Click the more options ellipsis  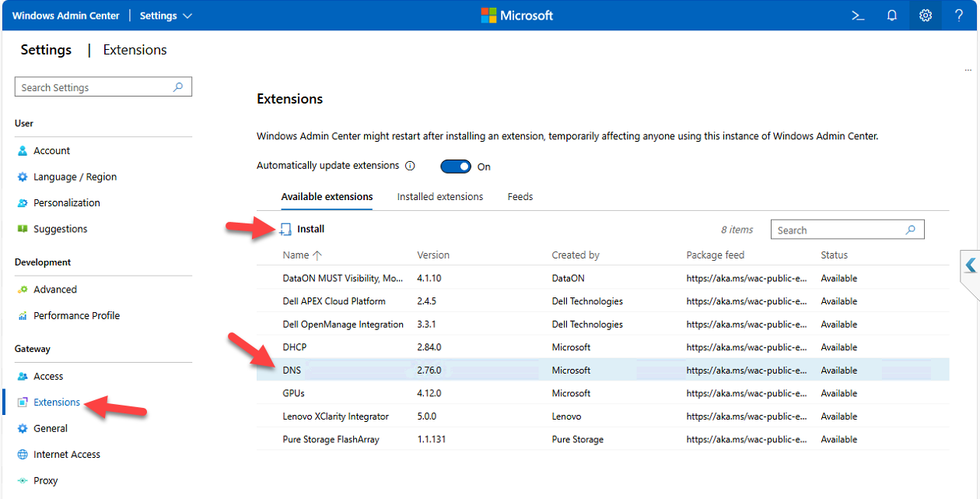[x=968, y=71]
